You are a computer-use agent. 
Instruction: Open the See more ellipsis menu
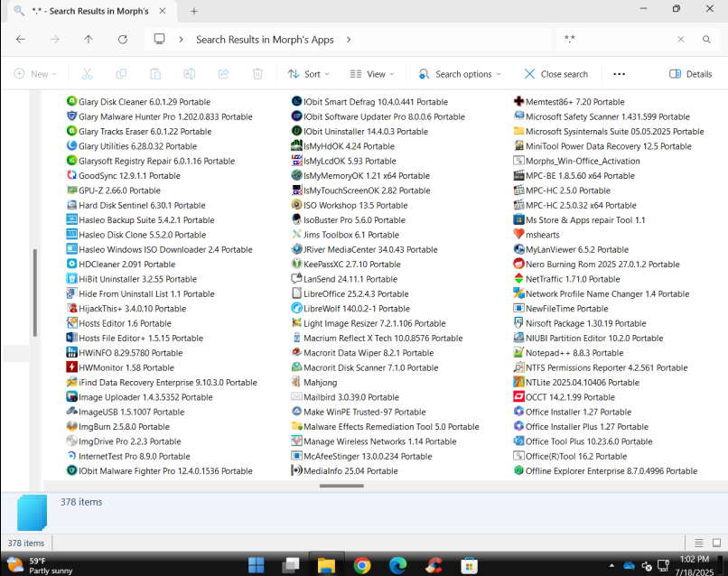(619, 74)
